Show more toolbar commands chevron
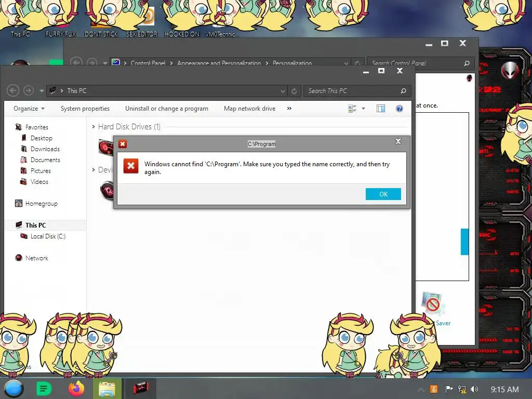This screenshot has height=399, width=532. point(289,109)
